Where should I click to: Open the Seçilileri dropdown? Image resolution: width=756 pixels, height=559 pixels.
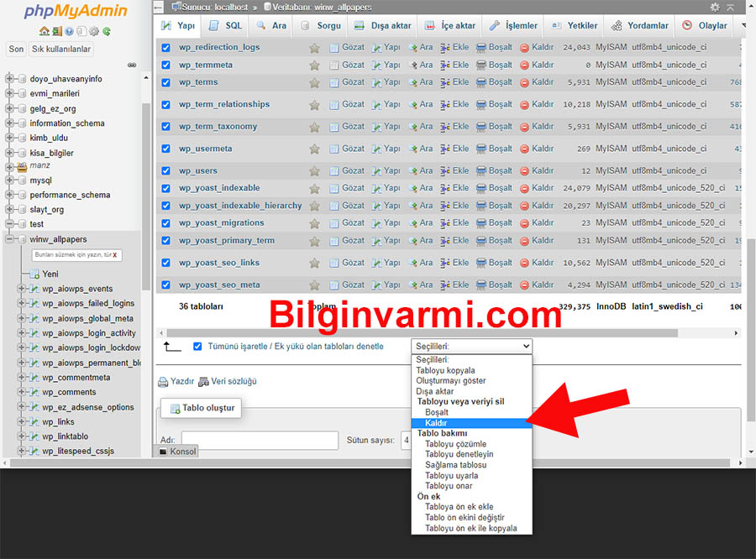[x=471, y=346]
